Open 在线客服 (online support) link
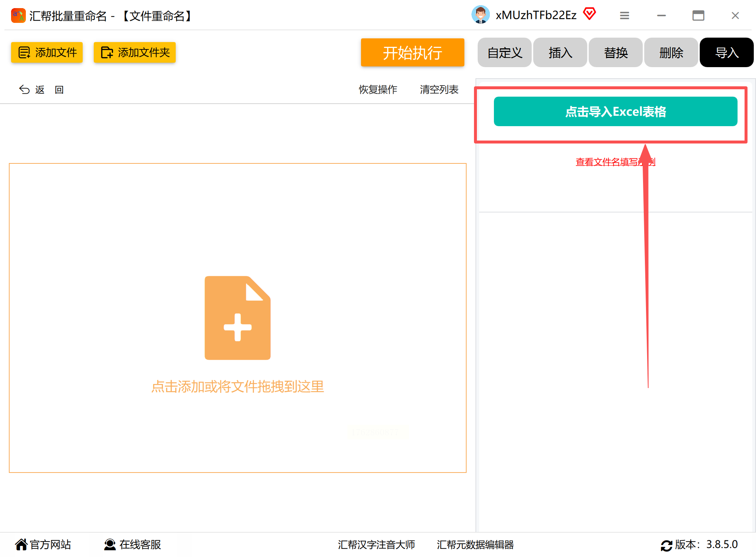This screenshot has height=557, width=756. coord(133,544)
